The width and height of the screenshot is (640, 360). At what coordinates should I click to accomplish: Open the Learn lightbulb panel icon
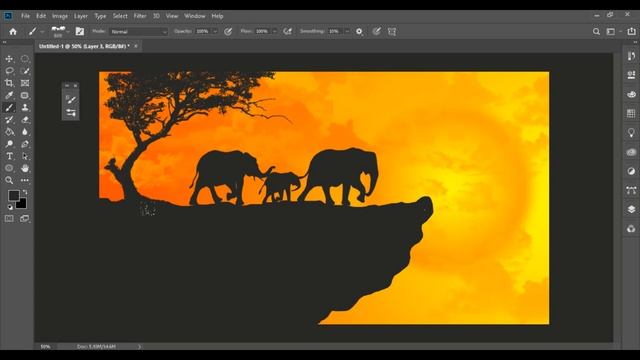click(631, 133)
